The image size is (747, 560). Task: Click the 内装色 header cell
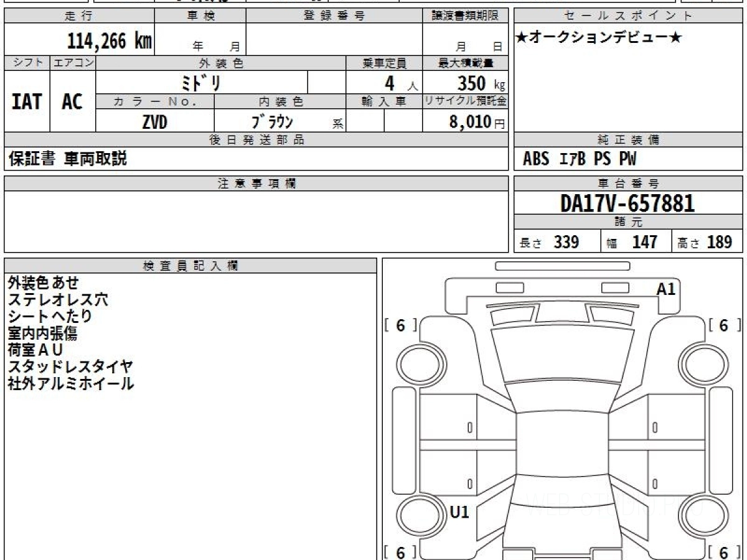point(280,101)
